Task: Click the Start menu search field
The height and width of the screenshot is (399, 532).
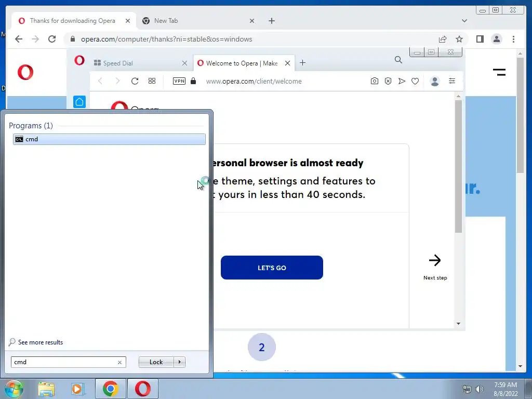Action: [69, 362]
